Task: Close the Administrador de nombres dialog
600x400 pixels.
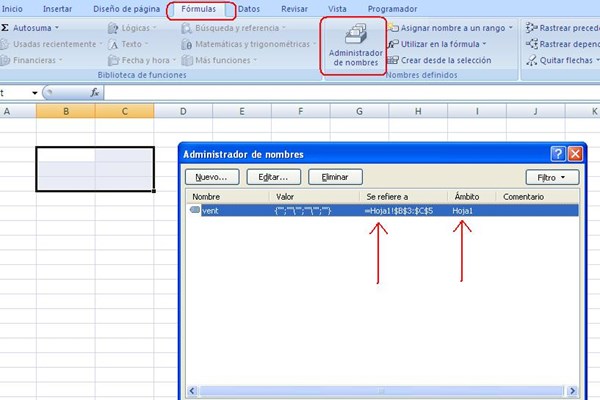Action: (x=575, y=154)
